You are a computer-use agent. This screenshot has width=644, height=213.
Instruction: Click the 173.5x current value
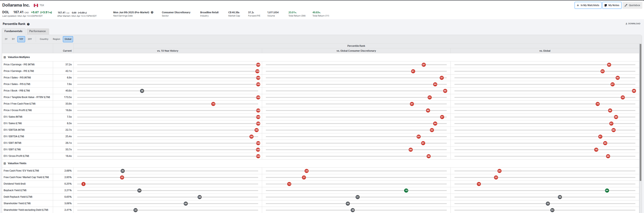point(68,97)
